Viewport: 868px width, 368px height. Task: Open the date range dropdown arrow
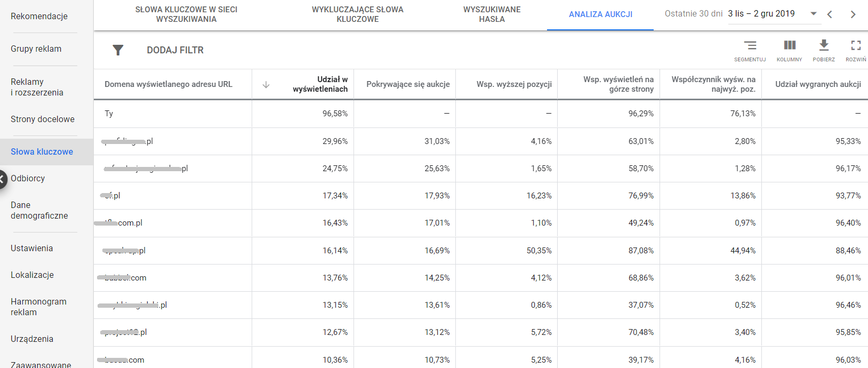[x=814, y=14]
